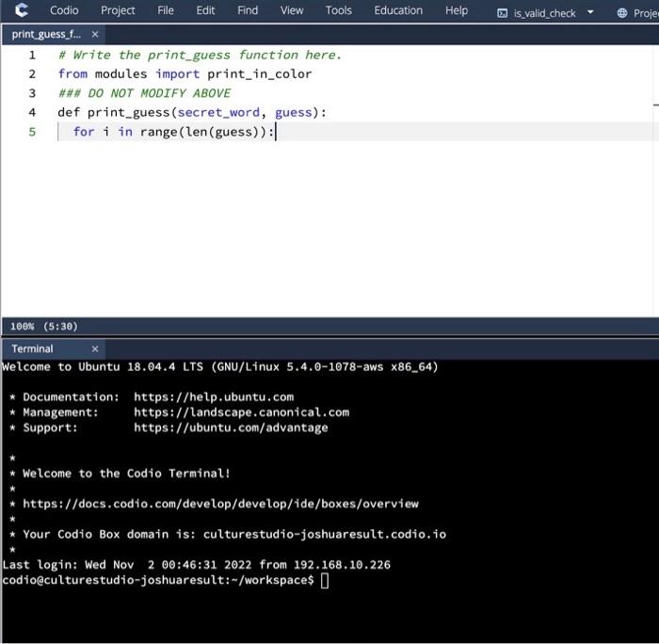Click the terminal prompt cursor
Screen dimensions: 659x644
pyautogui.click(x=325, y=581)
